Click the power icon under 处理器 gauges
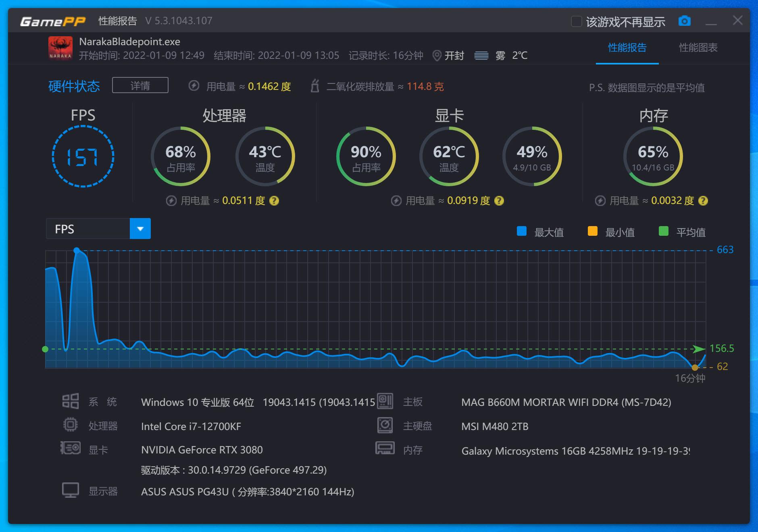 pos(171,201)
